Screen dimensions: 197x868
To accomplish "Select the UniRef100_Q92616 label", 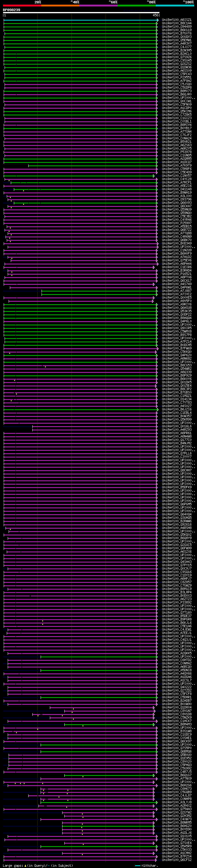I will point(176,524).
